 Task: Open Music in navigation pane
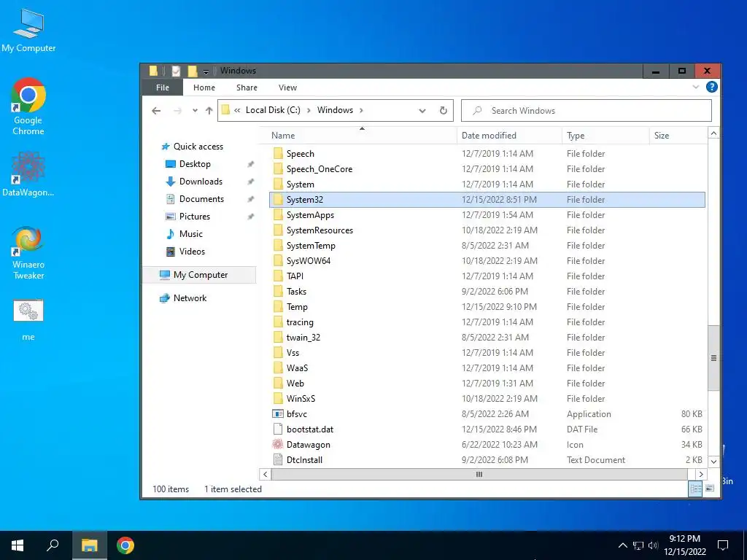point(184,234)
